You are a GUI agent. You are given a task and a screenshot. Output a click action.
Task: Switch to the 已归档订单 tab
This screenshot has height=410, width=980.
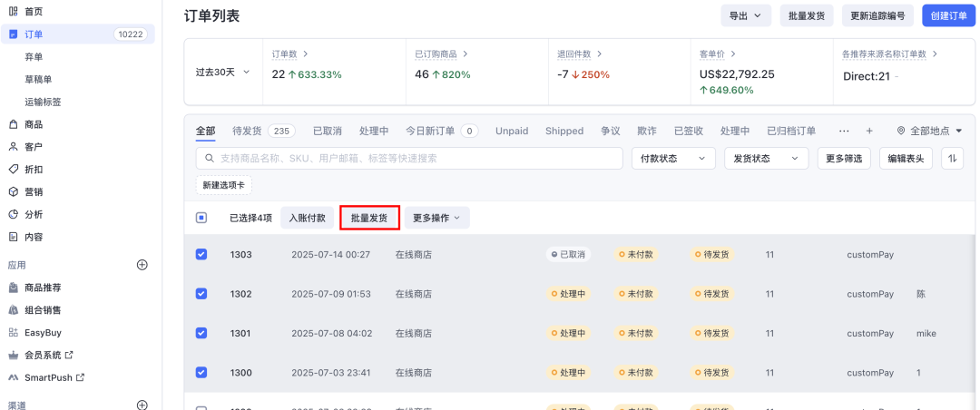(791, 131)
